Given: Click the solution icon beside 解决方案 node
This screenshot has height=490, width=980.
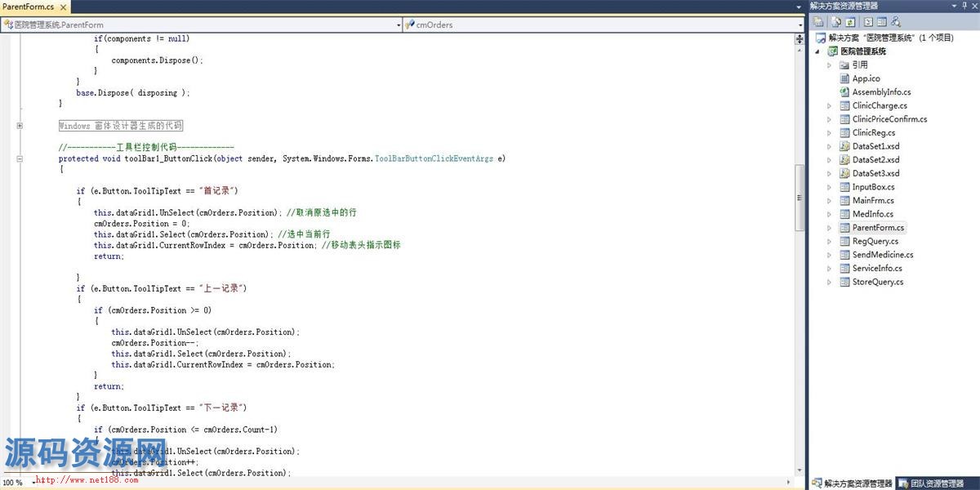Looking at the screenshot, I should [821, 38].
